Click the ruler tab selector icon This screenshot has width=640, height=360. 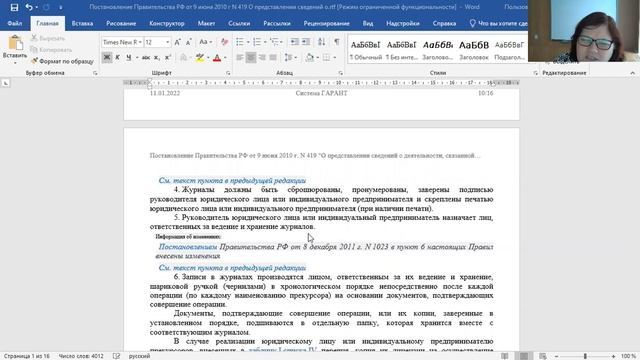(x=6, y=83)
